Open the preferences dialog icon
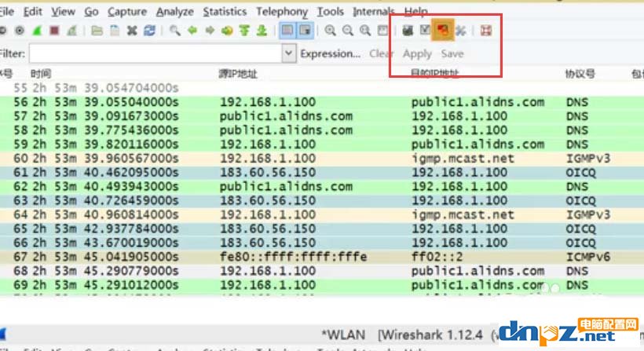 pos(460,31)
